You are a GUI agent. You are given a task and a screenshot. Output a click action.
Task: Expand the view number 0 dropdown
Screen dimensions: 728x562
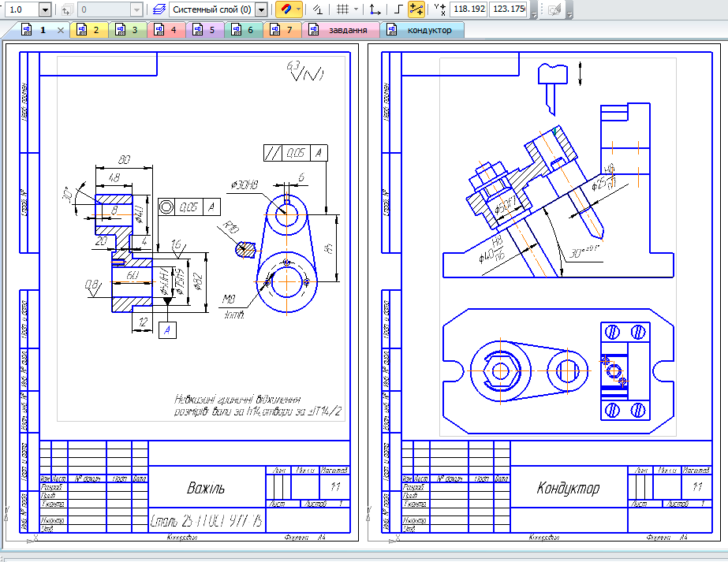[136, 9]
